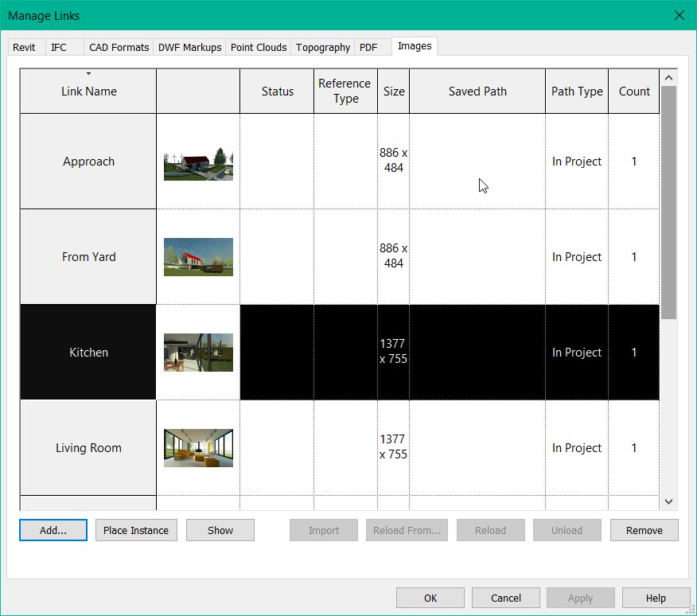Viewport: 697px width, 616px height.
Task: Sort by Link Name column header
Action: pos(88,92)
